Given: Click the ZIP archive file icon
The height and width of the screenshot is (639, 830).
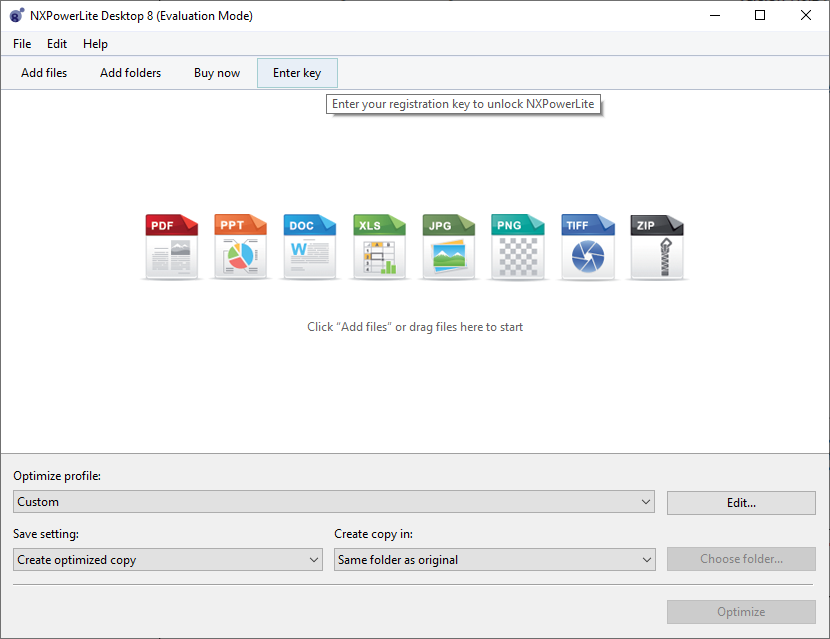Looking at the screenshot, I should click(x=657, y=246).
